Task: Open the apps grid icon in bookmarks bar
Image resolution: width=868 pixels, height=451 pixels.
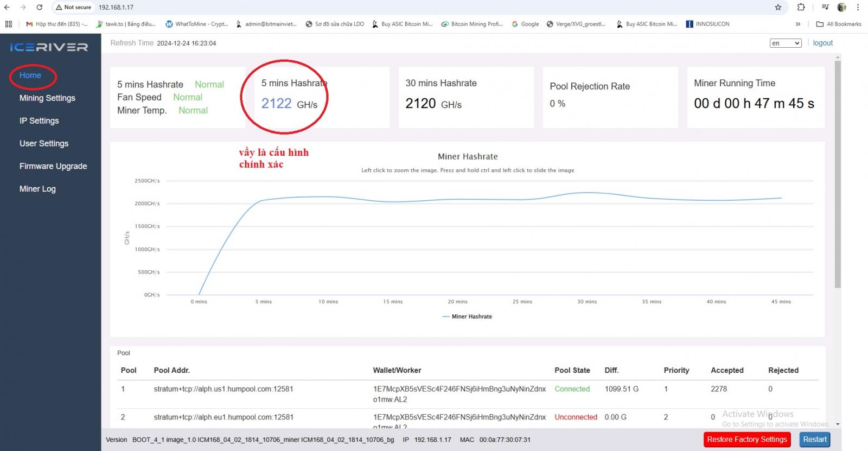Action: (x=8, y=24)
